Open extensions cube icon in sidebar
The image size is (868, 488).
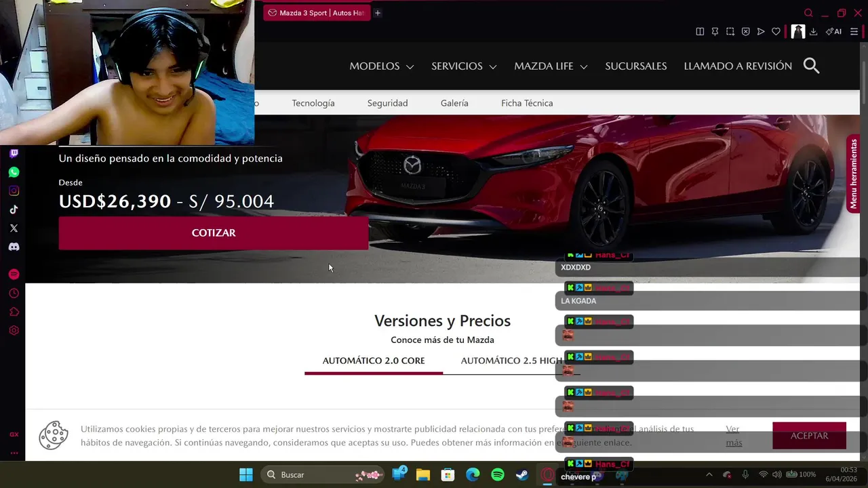[x=14, y=312]
